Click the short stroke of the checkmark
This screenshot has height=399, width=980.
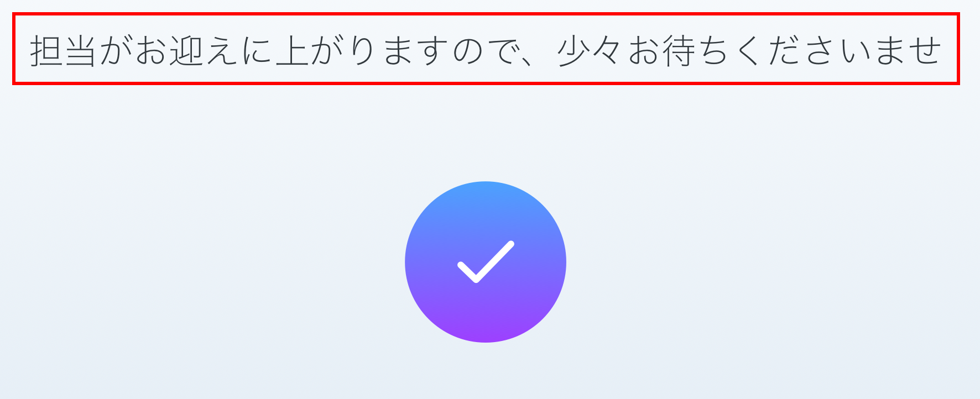pos(467,272)
